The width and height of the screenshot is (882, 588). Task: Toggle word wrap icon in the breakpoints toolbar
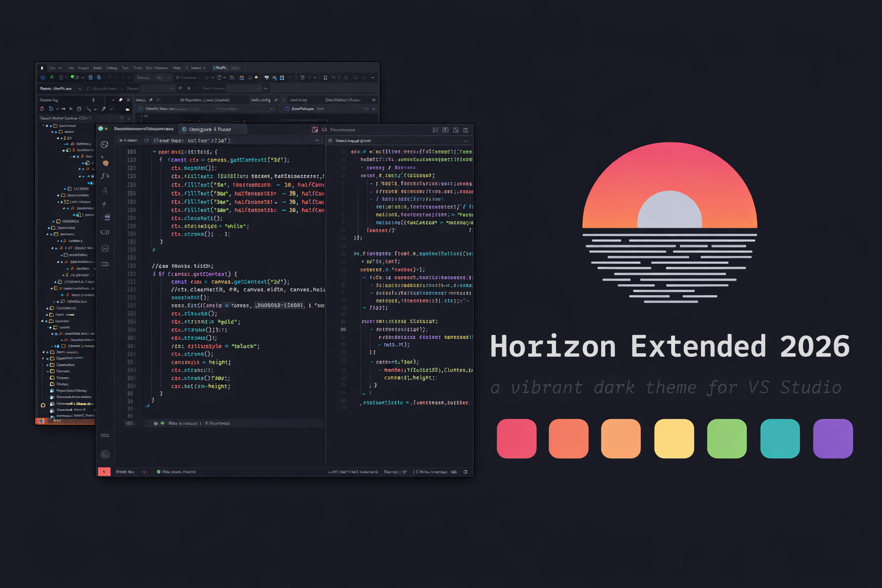tap(113, 109)
